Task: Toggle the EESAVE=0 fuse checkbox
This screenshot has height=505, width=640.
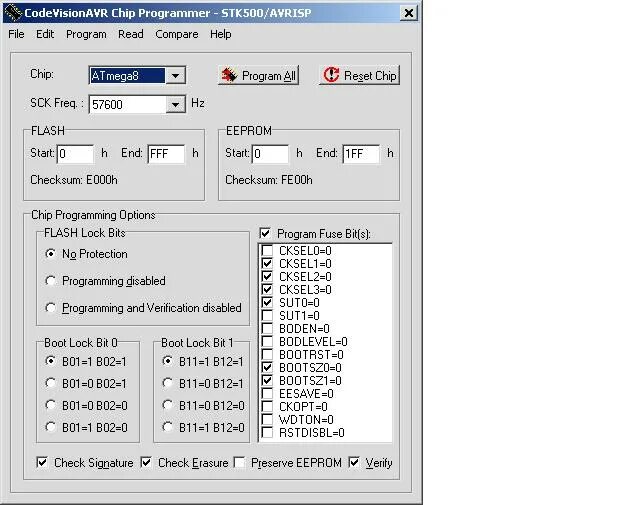Action: pyautogui.click(x=267, y=394)
